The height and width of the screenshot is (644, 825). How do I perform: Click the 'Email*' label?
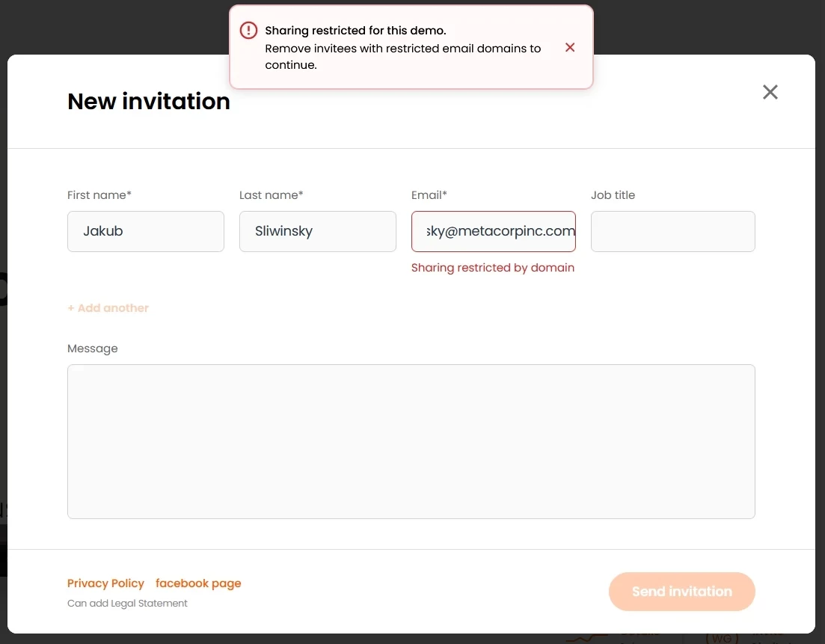[429, 195]
